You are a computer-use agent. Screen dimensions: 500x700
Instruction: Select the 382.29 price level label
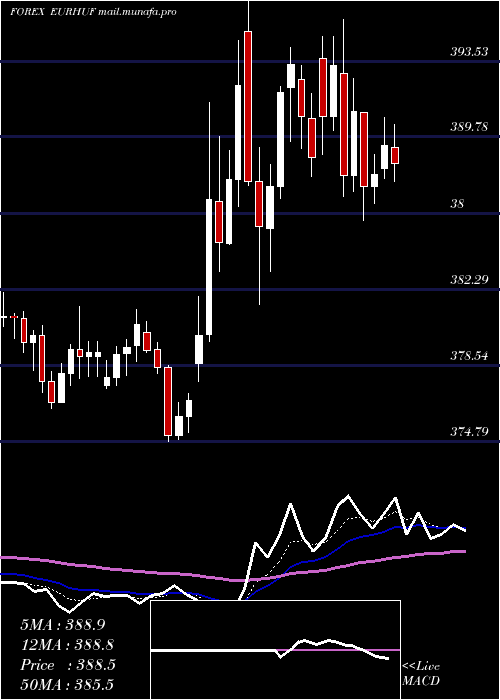click(x=469, y=280)
